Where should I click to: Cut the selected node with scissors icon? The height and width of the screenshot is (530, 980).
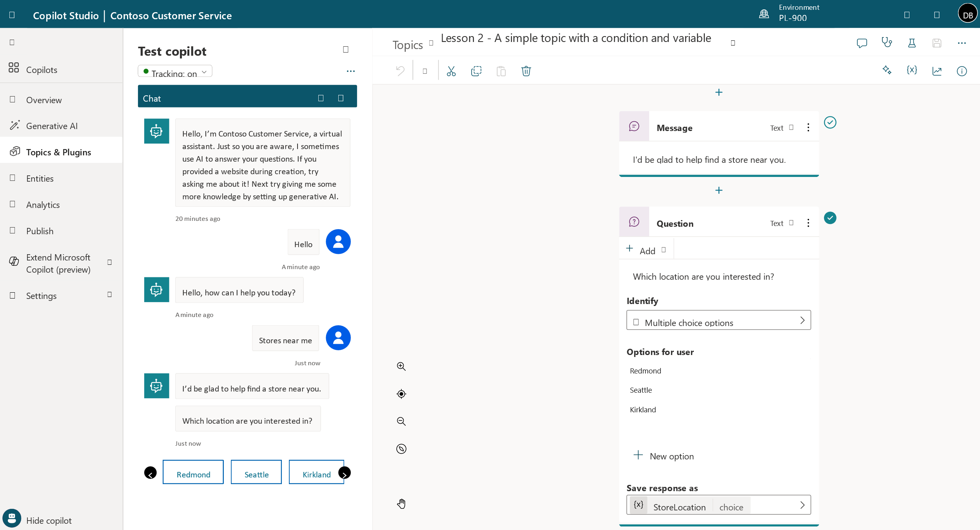click(451, 71)
